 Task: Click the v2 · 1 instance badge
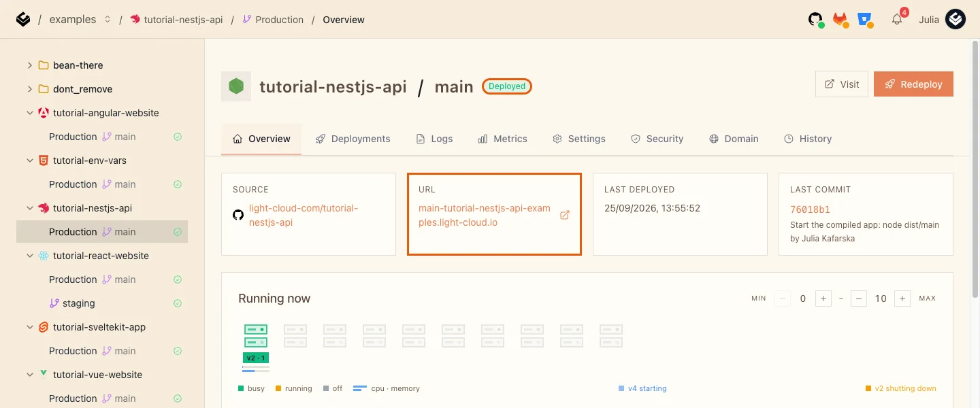click(256, 358)
